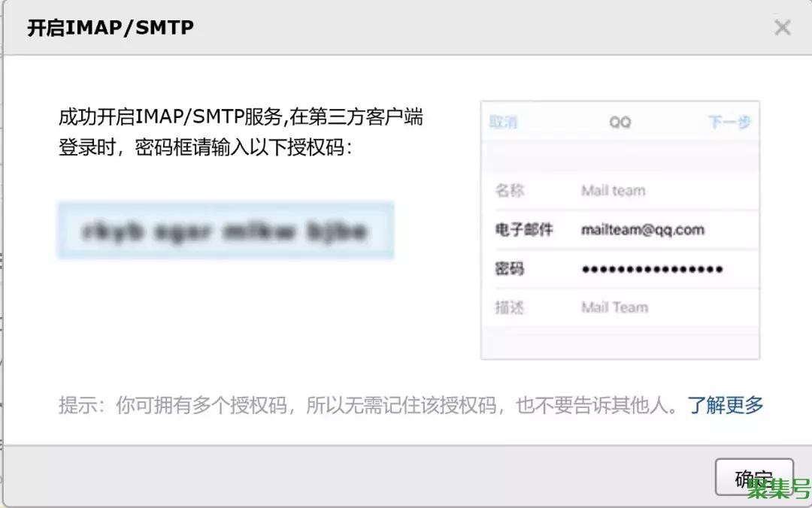Click the green 聚集号 watermark

tap(778, 488)
